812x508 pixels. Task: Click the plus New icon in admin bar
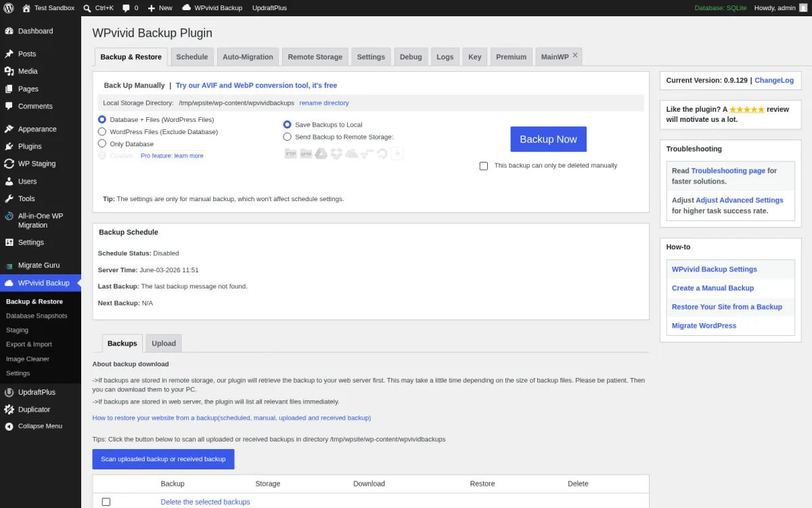coord(152,8)
